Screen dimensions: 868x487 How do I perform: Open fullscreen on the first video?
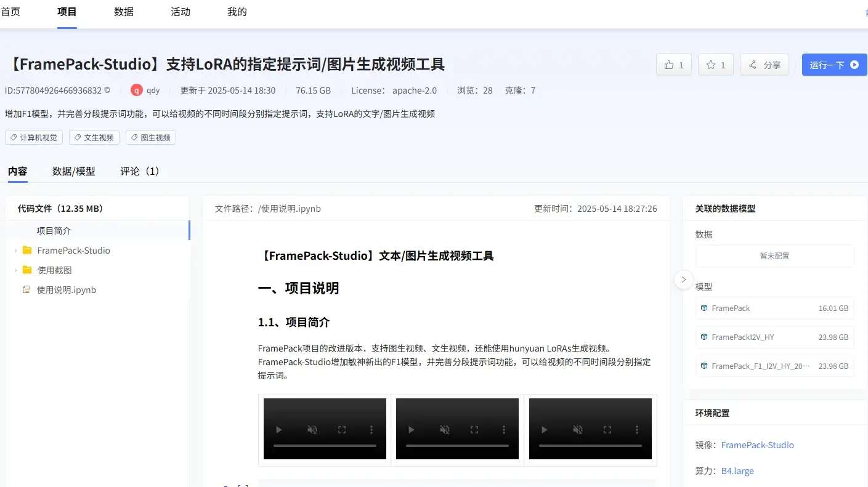342,430
